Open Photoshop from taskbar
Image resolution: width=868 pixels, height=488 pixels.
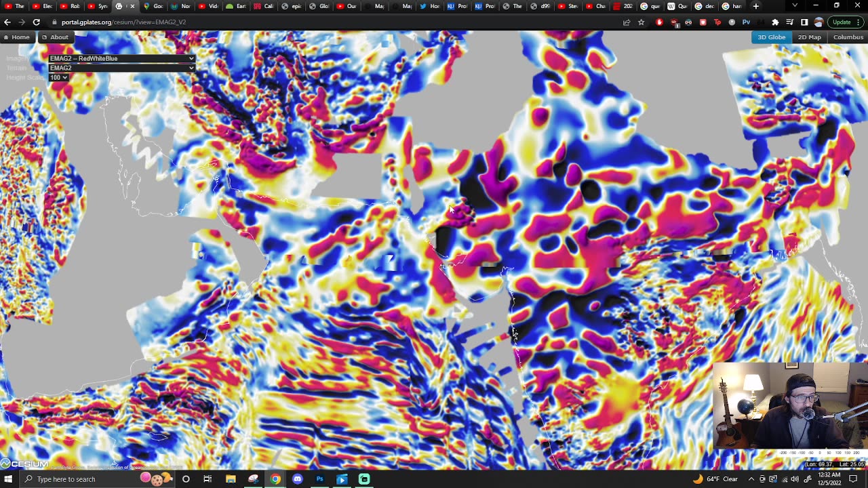(x=319, y=479)
